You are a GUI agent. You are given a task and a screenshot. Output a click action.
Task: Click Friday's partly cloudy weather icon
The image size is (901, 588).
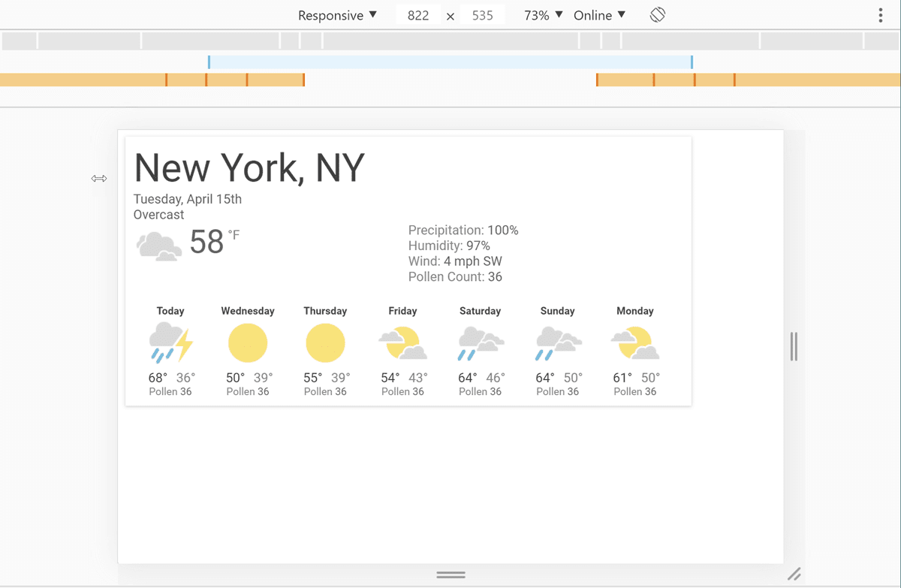pos(402,342)
